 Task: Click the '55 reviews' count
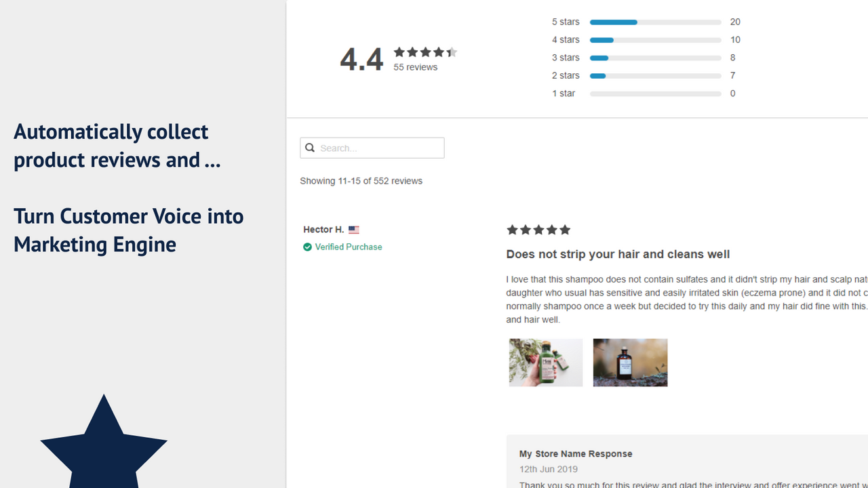[x=416, y=67]
